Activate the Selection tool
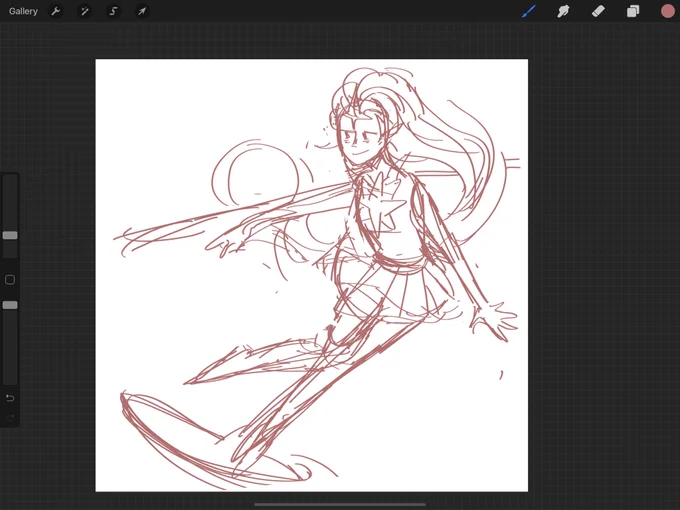680x510 pixels. (x=113, y=11)
